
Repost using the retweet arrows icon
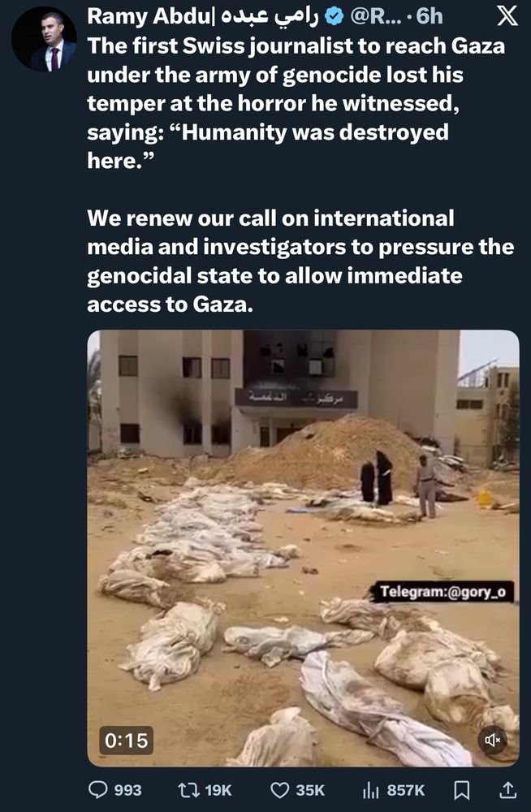[188, 790]
